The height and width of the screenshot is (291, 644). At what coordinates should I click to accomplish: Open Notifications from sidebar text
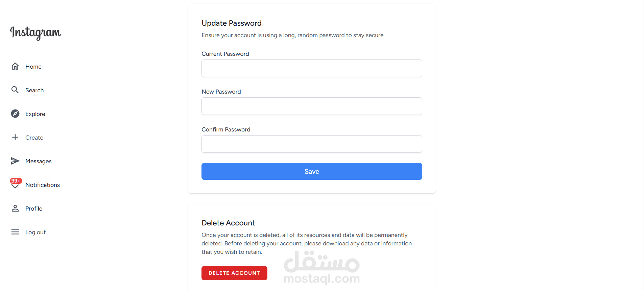(43, 185)
